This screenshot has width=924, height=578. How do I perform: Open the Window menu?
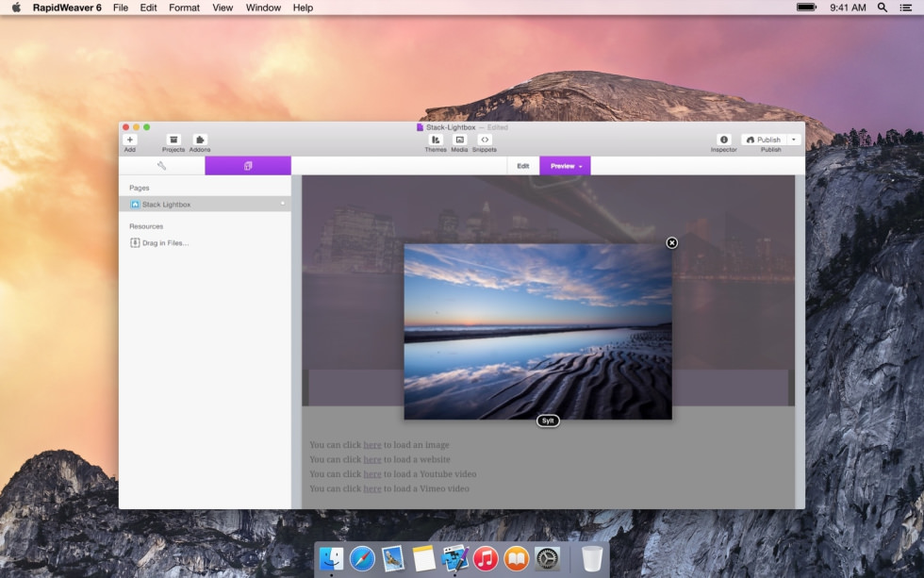[263, 8]
